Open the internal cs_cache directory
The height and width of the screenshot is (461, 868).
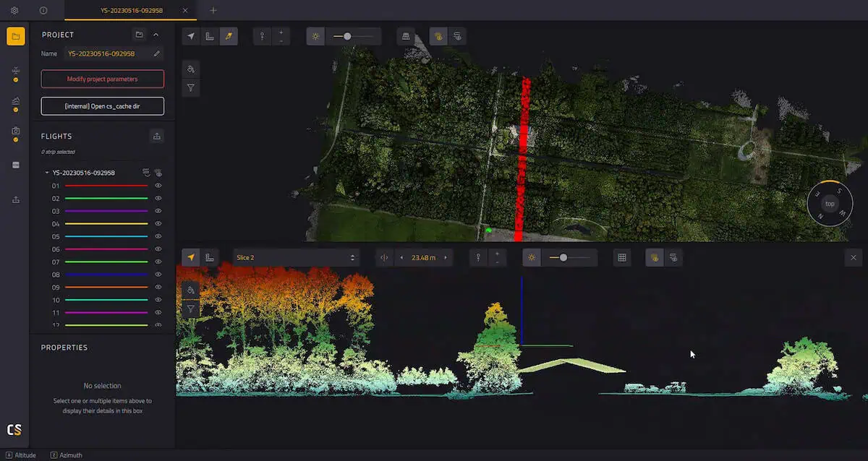101,105
